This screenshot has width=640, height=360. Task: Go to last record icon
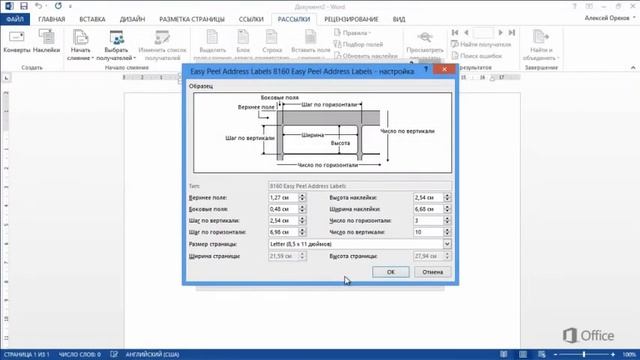pyautogui.click(x=511, y=33)
